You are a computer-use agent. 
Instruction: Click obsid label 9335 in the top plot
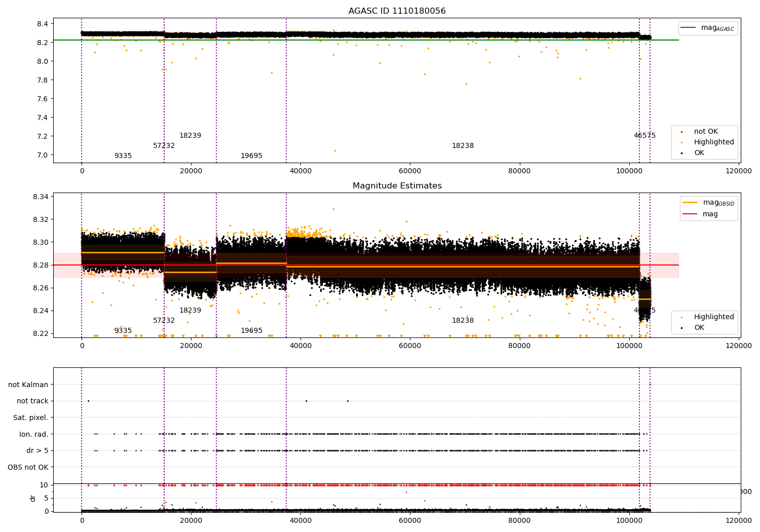(123, 156)
